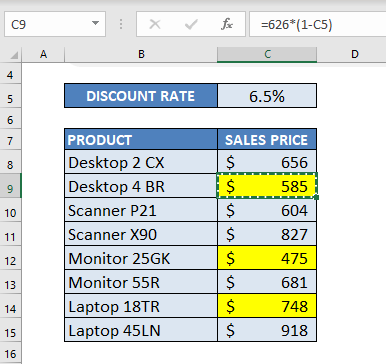Viewport: 386px width, 364px height.
Task: Click the SALES PRICE header cell
Action: click(267, 140)
